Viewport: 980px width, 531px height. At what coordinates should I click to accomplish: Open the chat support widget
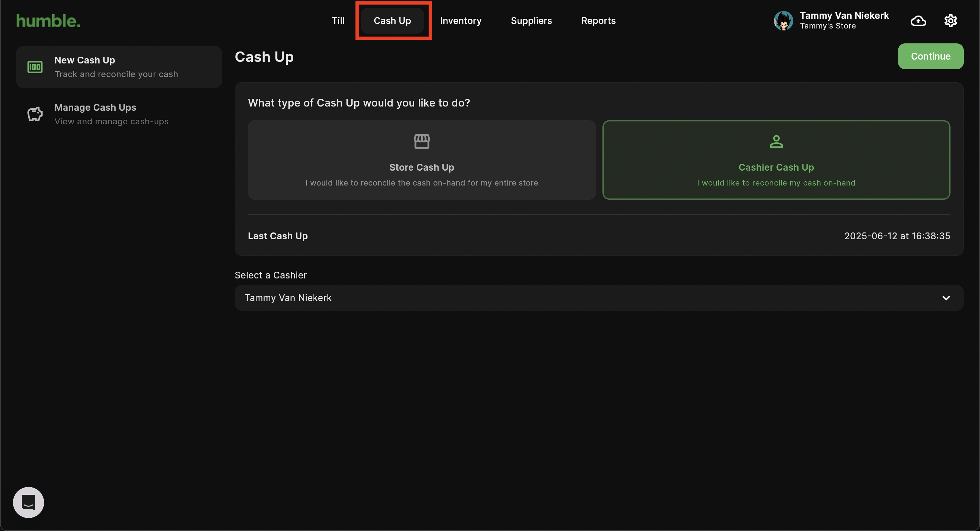[29, 502]
